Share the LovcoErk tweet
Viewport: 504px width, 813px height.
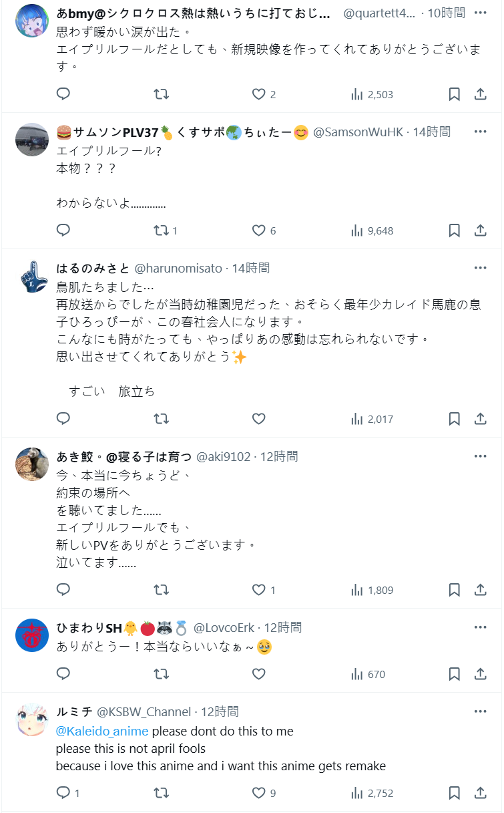point(480,674)
